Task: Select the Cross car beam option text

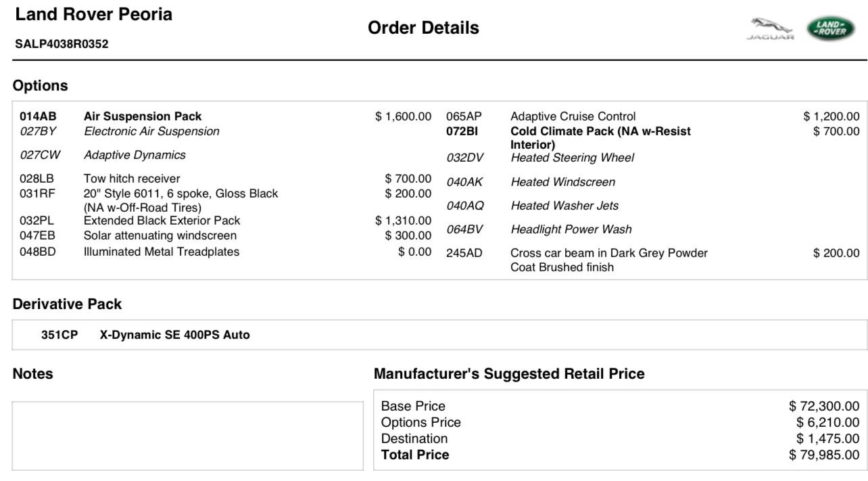Action: click(x=609, y=260)
